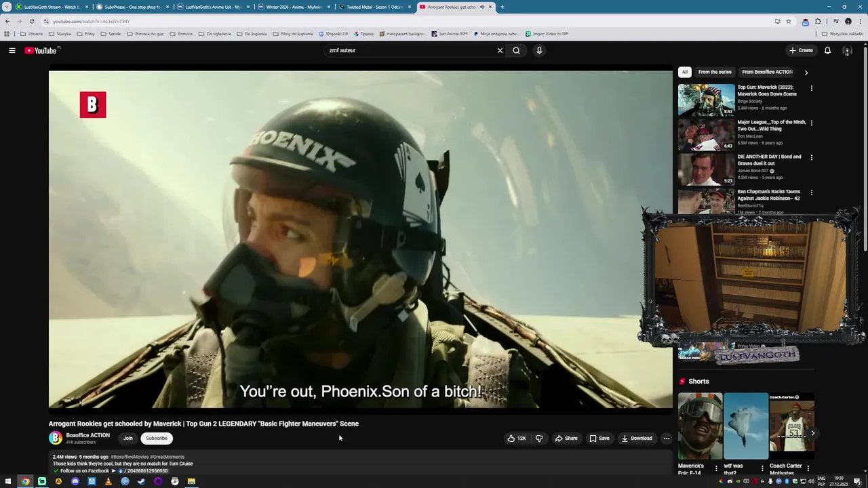Open the Wszystkie zakładki bookmarks folder

pos(842,33)
